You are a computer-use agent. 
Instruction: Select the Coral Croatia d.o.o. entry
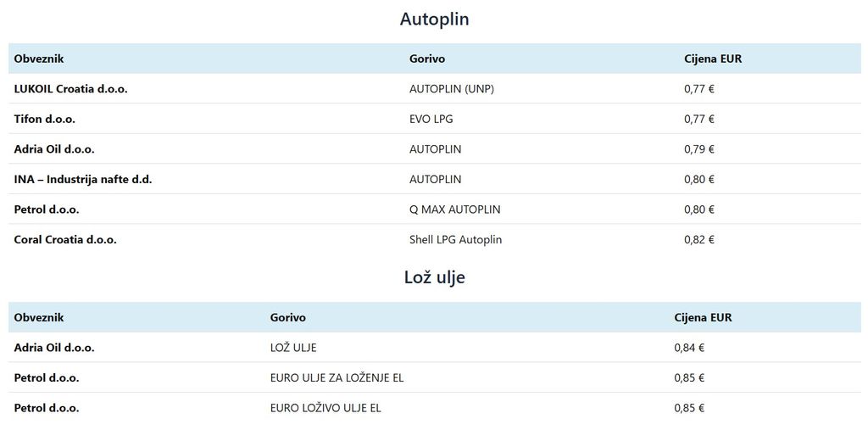[x=65, y=239]
